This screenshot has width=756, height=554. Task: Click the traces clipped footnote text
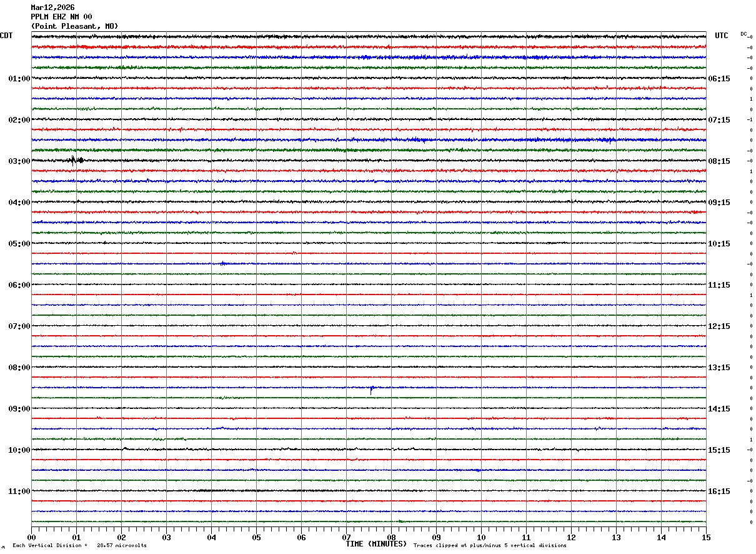pos(490,546)
